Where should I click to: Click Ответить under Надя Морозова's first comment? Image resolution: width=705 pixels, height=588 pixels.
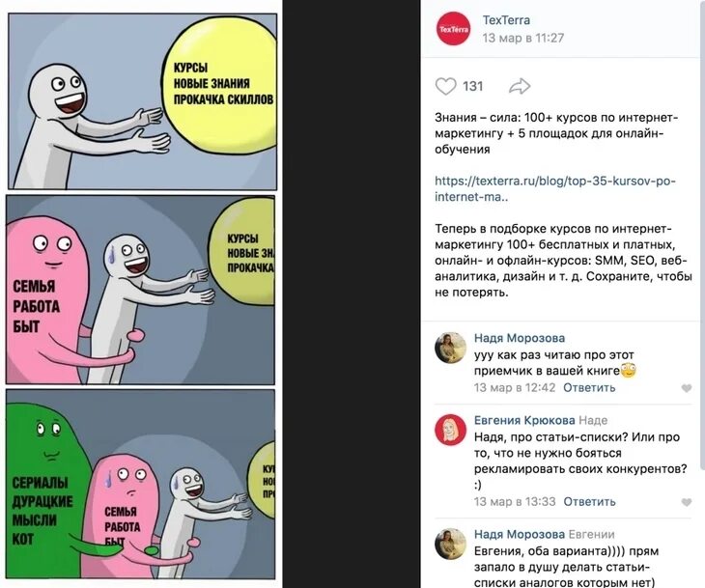click(589, 387)
